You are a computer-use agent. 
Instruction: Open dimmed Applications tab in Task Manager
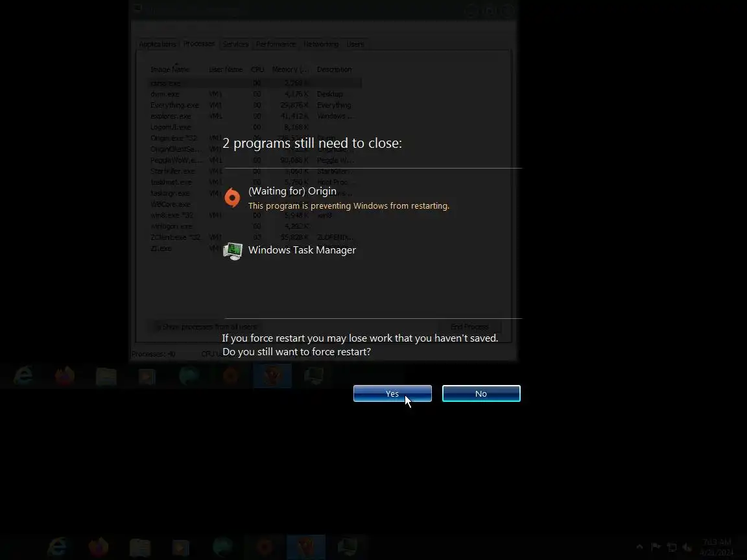tap(157, 44)
